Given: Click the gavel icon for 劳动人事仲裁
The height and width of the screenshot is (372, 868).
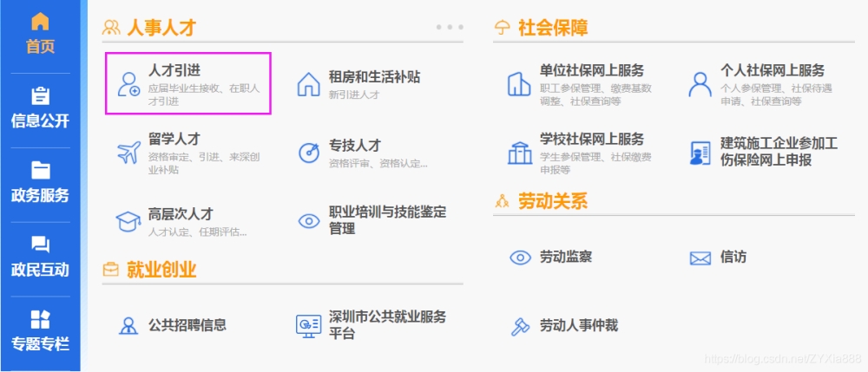Looking at the screenshot, I should pyautogui.click(x=520, y=326).
